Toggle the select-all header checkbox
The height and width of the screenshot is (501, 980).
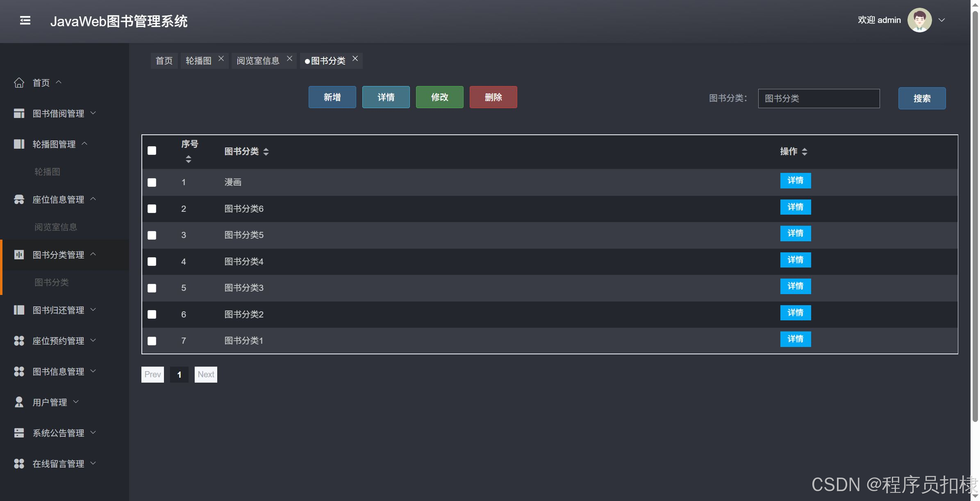(152, 151)
